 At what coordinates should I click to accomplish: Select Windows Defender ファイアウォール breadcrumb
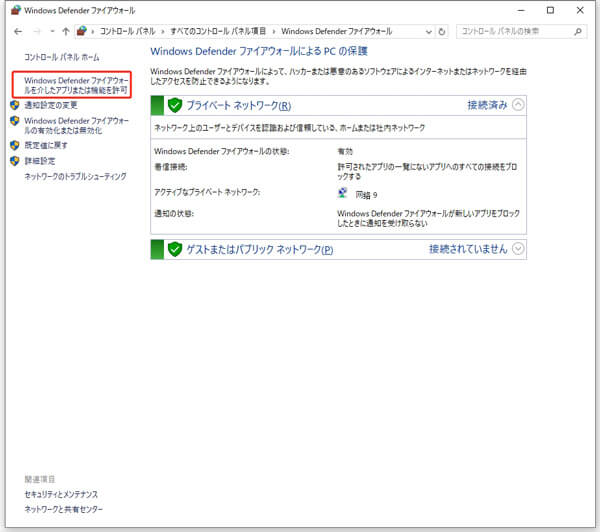point(337,31)
